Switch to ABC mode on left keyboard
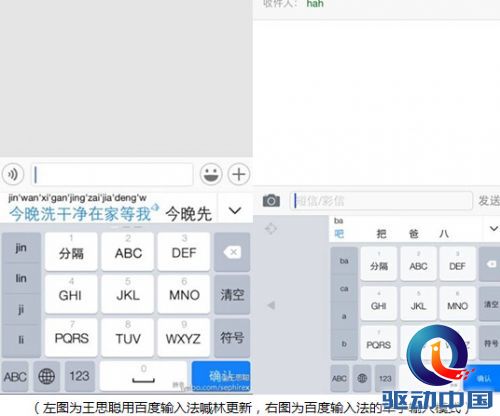Viewport: 500px width, 416px height. pos(15,377)
